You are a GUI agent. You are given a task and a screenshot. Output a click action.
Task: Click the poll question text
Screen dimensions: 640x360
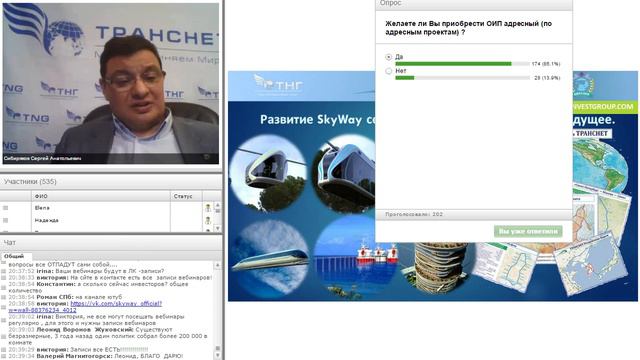(469, 28)
